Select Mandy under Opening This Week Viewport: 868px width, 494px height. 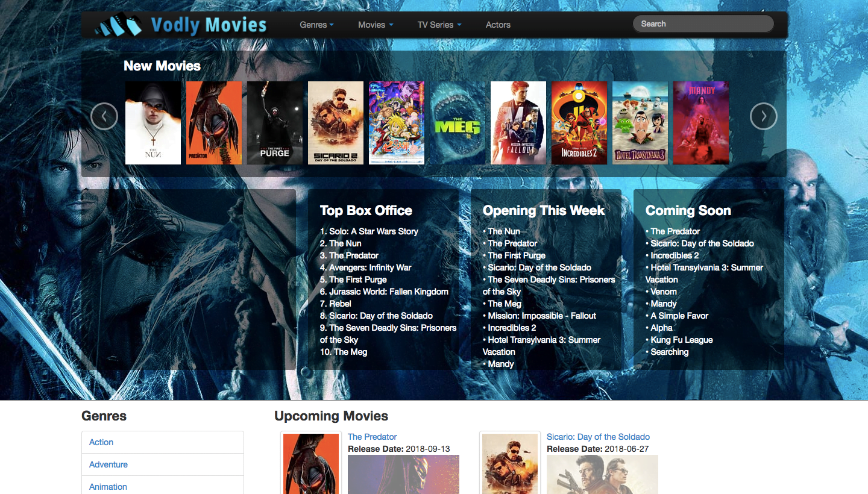click(501, 364)
